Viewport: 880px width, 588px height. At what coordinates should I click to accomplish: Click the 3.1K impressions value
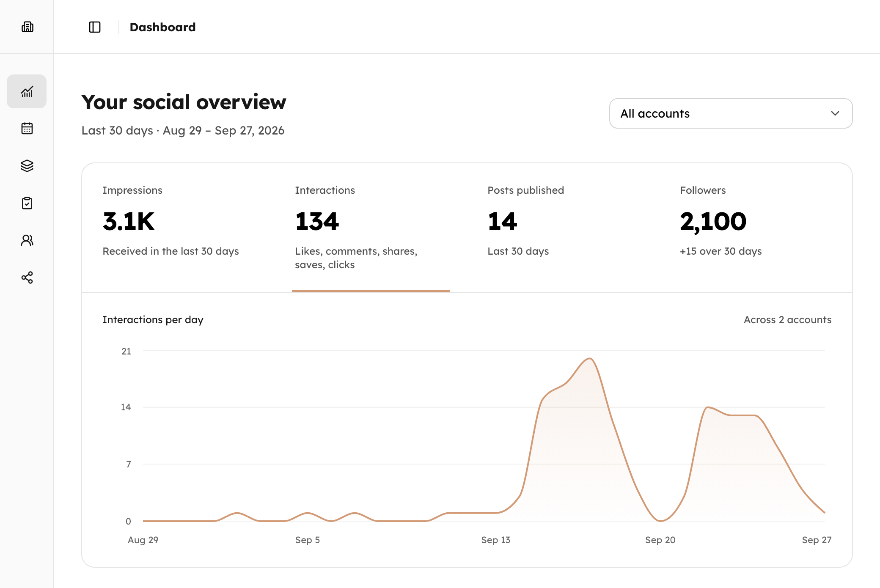coord(129,221)
